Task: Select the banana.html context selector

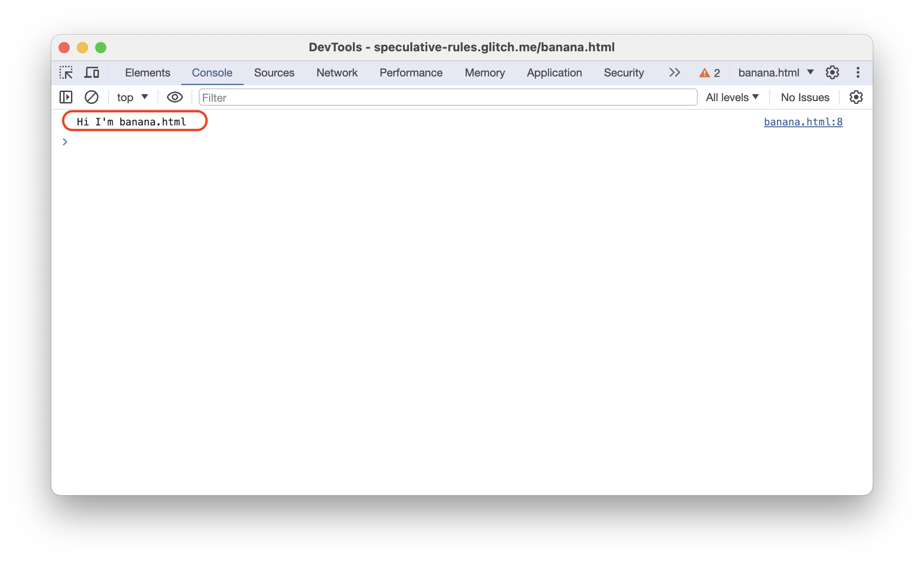Action: click(776, 73)
